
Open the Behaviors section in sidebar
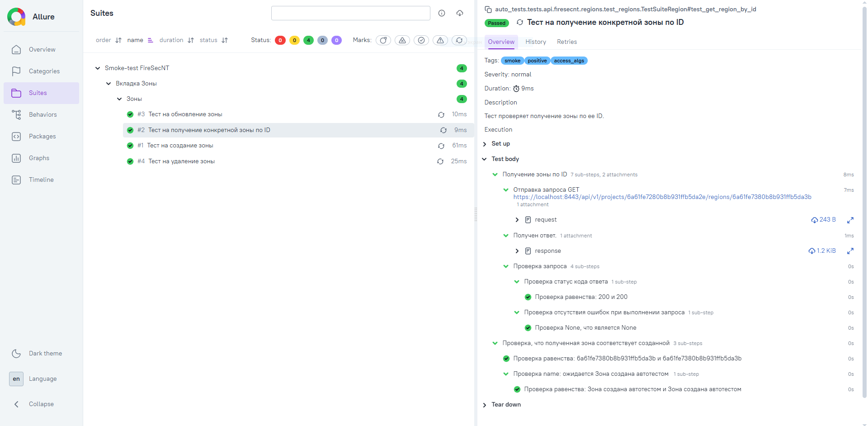41,114
